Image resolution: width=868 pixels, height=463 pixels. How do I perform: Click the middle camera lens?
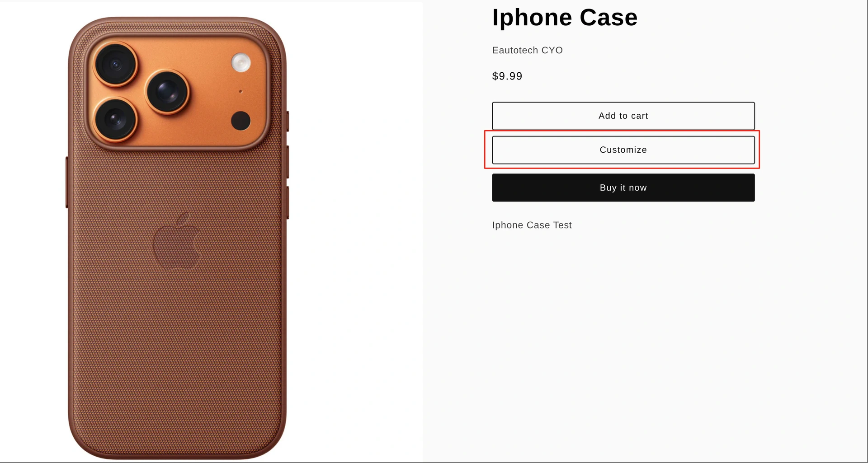167,92
